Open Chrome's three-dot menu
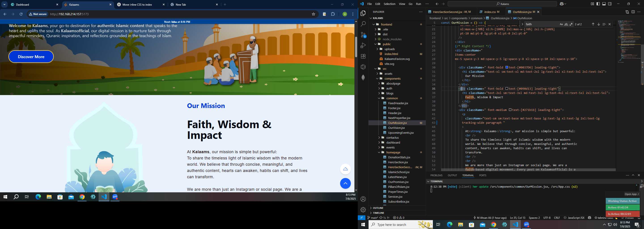Viewport: 644px width, 229px height. click(x=353, y=14)
